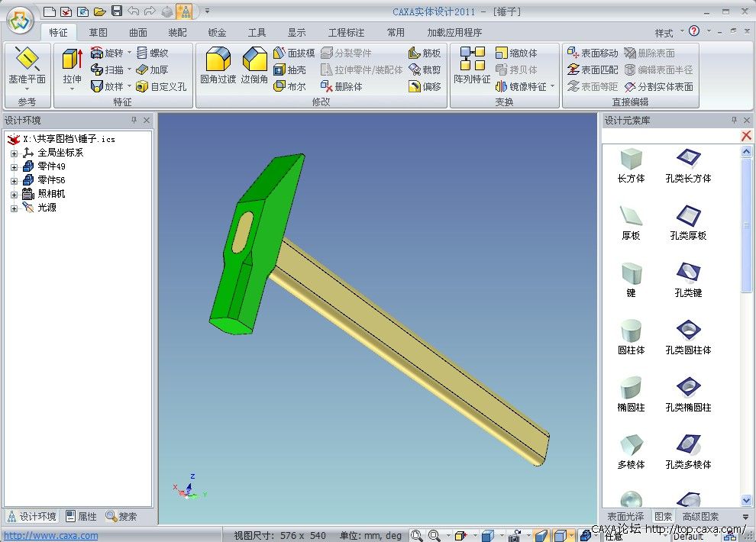
Task: Toggle pin on 设计元素库 panel
Action: 734,120
